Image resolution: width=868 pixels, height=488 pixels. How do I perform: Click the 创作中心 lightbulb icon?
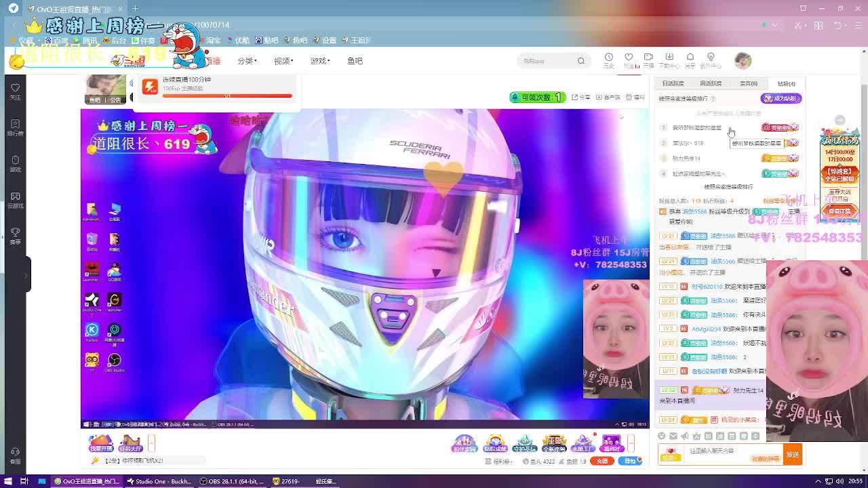[711, 59]
